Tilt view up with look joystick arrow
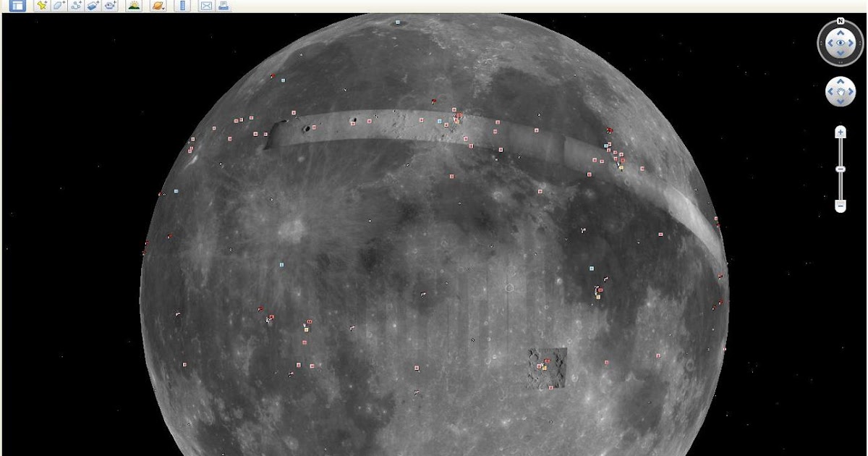Image resolution: width=868 pixels, height=456 pixels. (841, 33)
